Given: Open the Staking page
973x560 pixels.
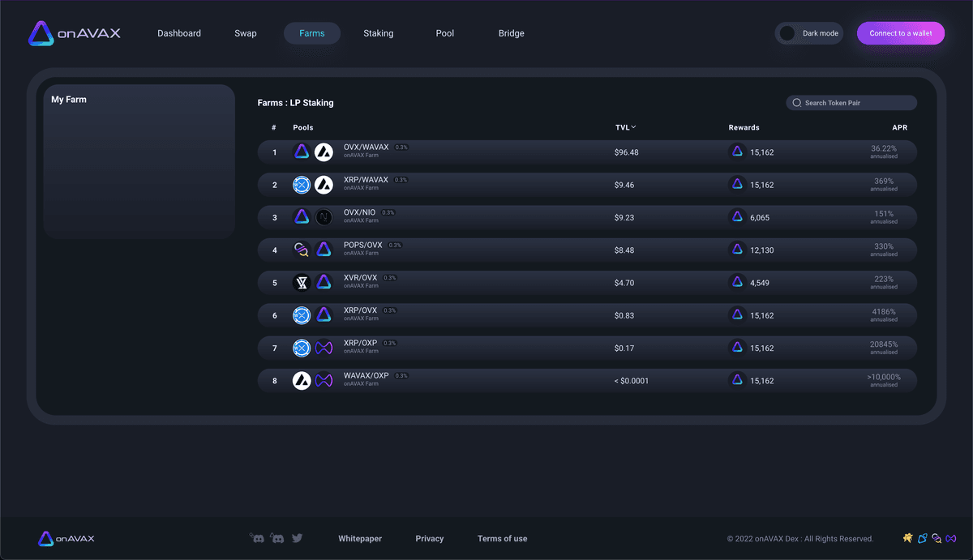Looking at the screenshot, I should click(378, 33).
